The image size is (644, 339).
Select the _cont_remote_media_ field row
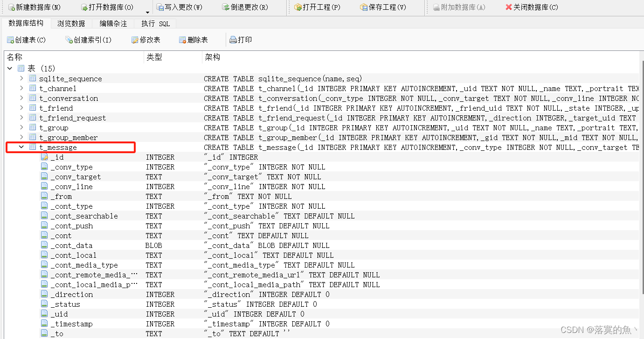(322, 275)
